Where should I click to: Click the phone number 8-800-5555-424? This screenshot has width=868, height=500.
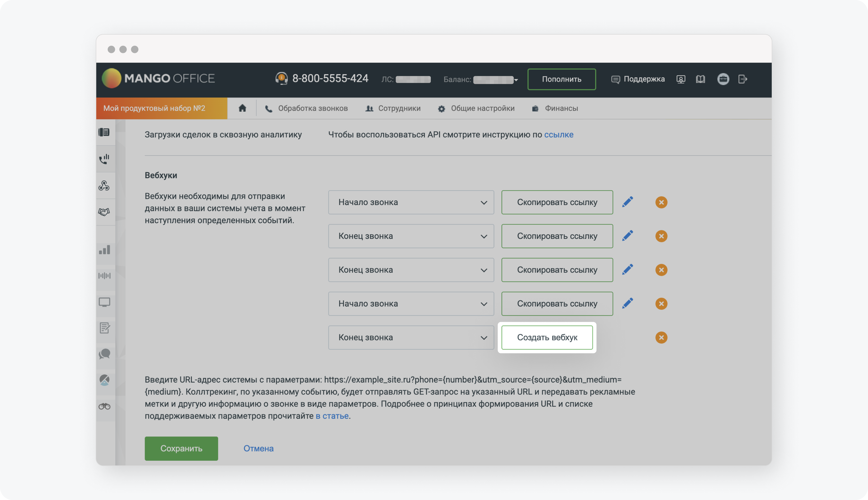[x=330, y=78]
